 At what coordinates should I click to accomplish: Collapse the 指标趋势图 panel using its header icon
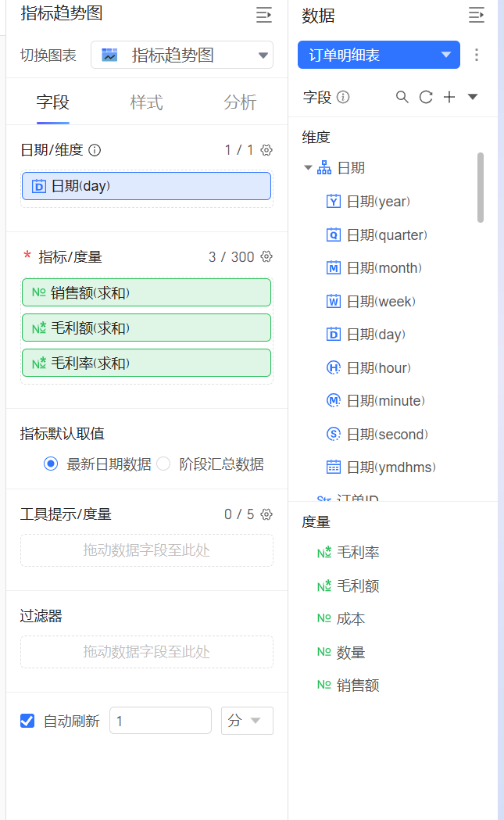(x=264, y=14)
